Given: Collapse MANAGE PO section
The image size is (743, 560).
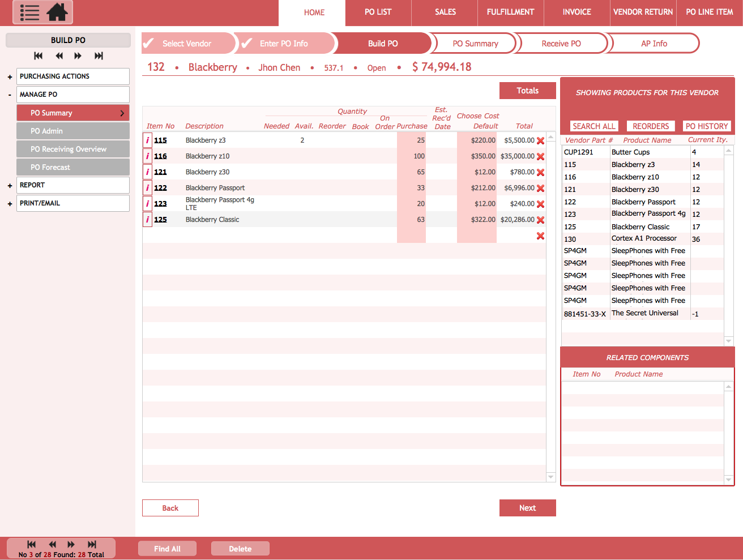Looking at the screenshot, I should click(10, 95).
